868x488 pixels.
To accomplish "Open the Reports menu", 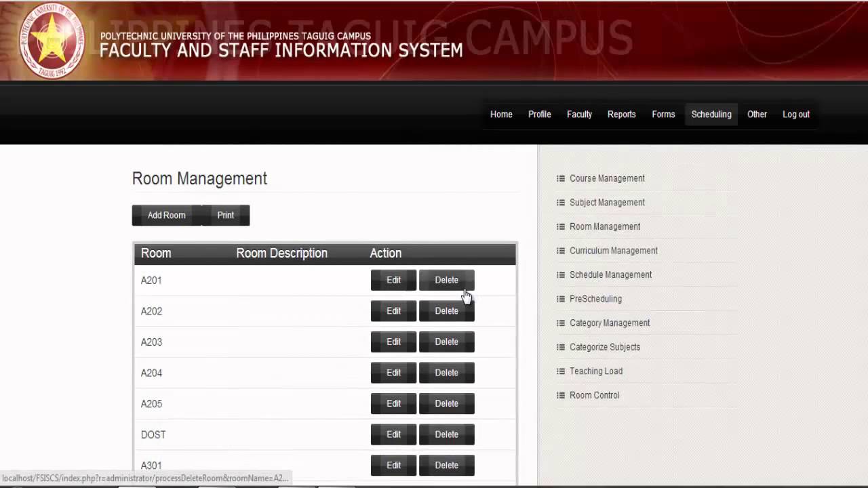I will (x=622, y=115).
